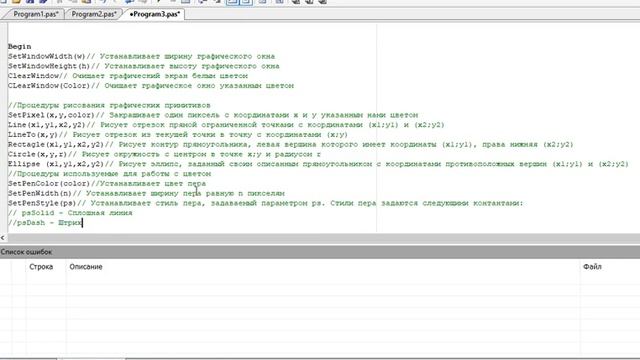Click the 'Список ошибок' panel title
This screenshot has width=640, height=360.
pyautogui.click(x=27, y=252)
